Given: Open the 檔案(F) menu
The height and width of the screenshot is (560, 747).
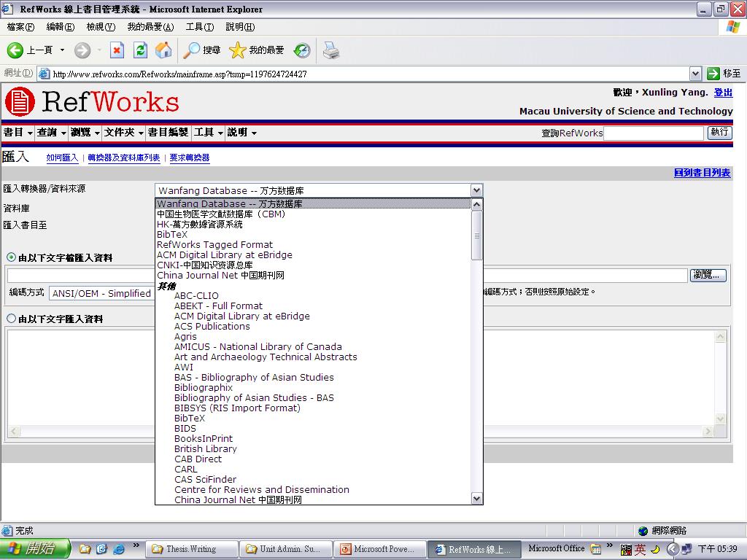Looking at the screenshot, I should (x=20, y=27).
